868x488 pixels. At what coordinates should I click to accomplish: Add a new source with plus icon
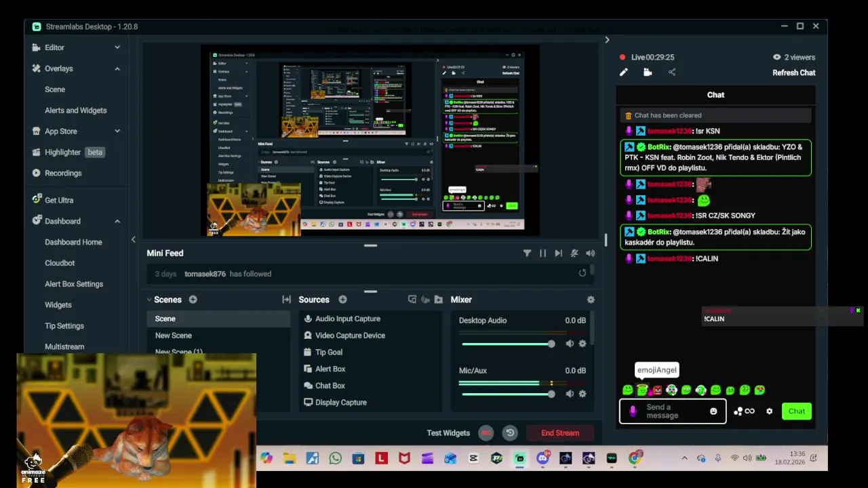(342, 300)
